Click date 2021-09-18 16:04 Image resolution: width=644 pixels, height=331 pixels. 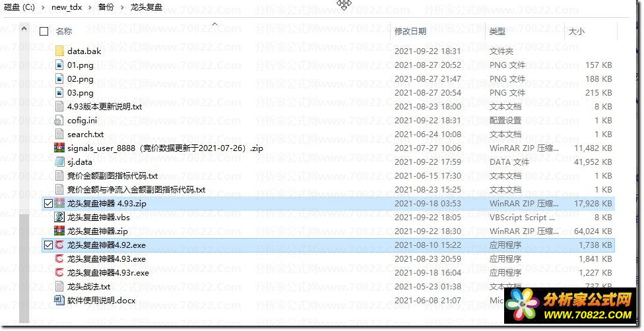tap(428, 273)
